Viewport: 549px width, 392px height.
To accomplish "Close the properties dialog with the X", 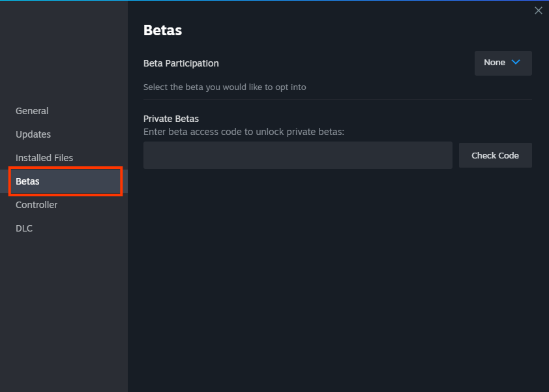I will [x=538, y=10].
